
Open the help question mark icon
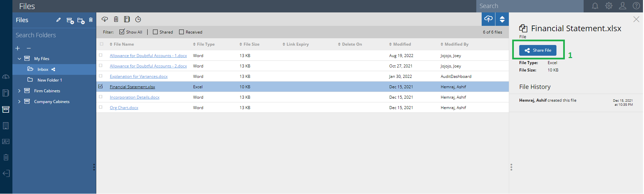tap(636, 6)
